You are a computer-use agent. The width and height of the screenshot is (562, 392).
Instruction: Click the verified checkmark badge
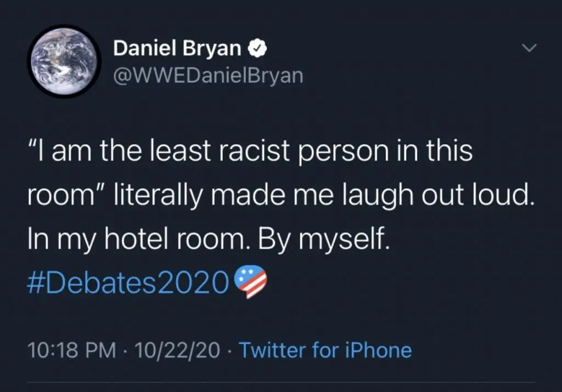tap(257, 49)
